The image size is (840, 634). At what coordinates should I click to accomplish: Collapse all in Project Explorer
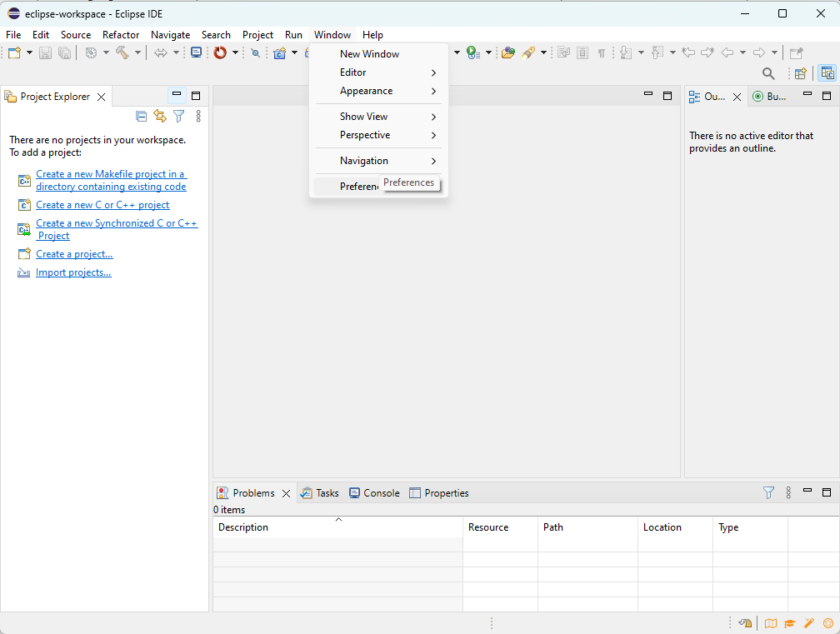click(x=141, y=116)
